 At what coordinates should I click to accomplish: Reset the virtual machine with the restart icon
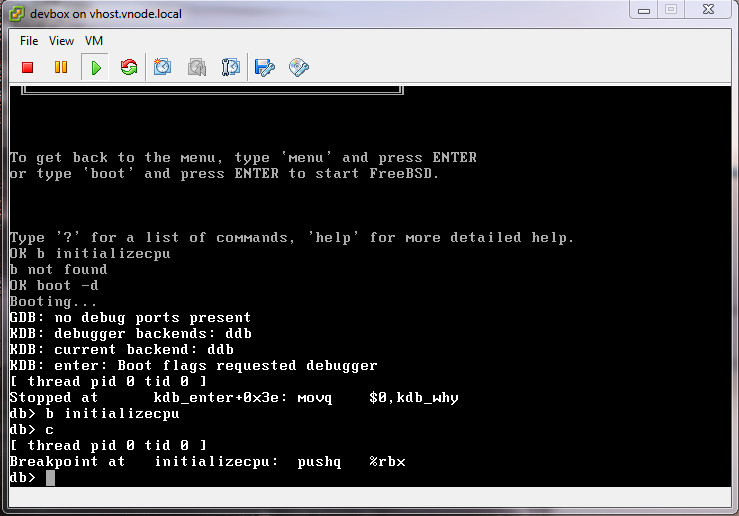tap(129, 67)
